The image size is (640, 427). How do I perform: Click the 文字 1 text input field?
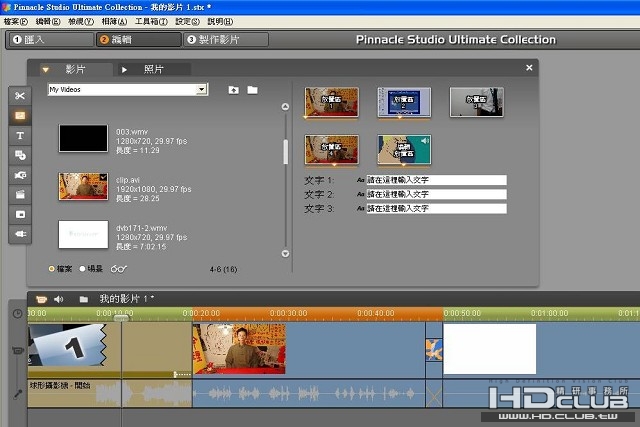436,180
